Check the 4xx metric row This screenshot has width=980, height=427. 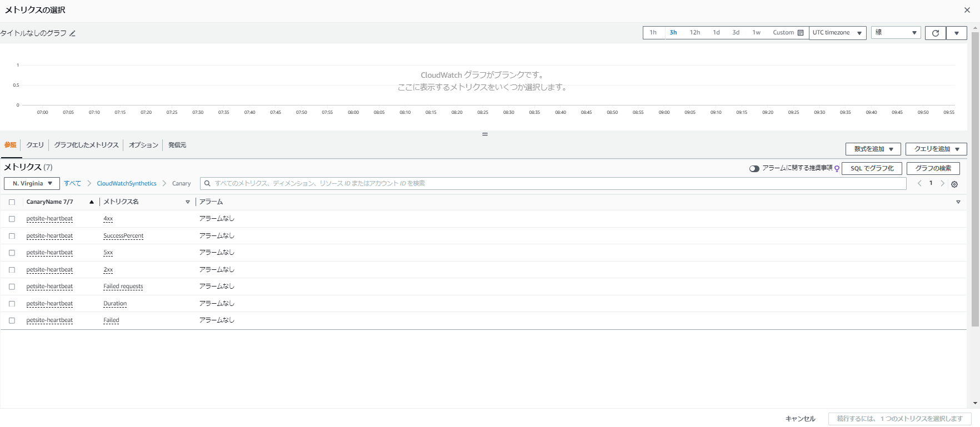pyautogui.click(x=12, y=219)
